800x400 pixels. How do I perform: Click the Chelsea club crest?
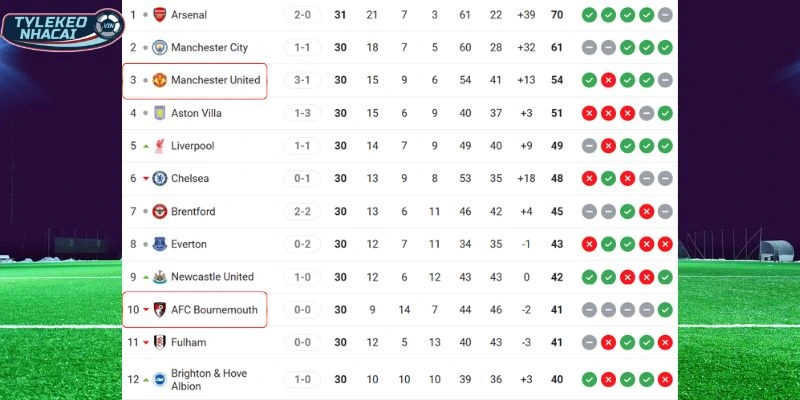click(x=159, y=179)
